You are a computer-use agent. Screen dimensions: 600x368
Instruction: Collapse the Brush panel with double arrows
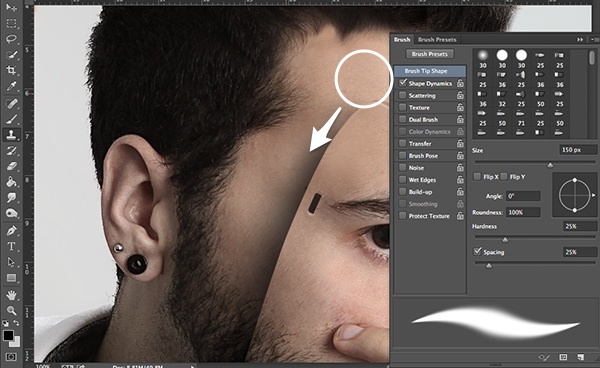pos(580,39)
